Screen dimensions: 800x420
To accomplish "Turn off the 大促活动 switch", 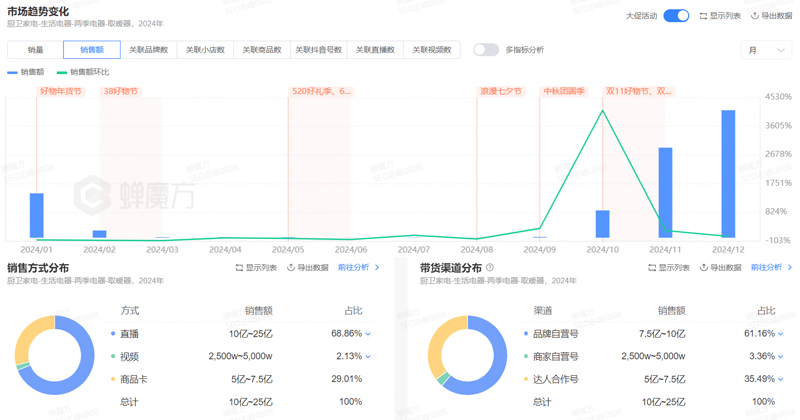I will pyautogui.click(x=676, y=16).
